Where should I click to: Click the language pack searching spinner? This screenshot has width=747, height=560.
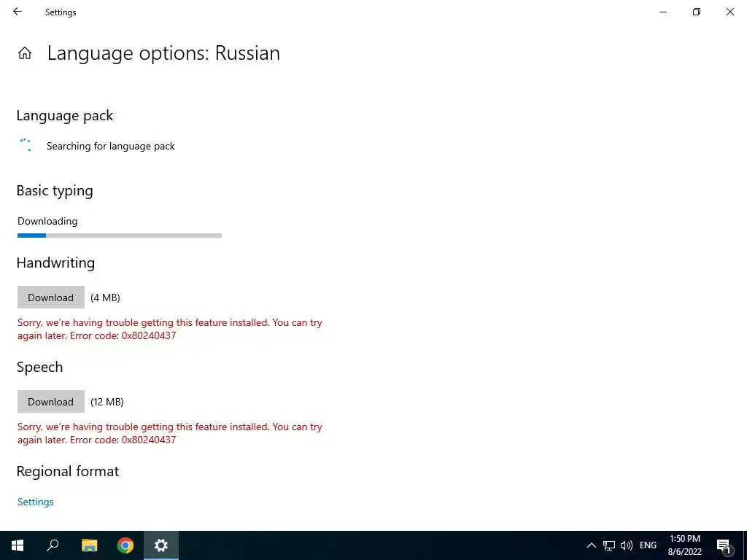click(26, 145)
